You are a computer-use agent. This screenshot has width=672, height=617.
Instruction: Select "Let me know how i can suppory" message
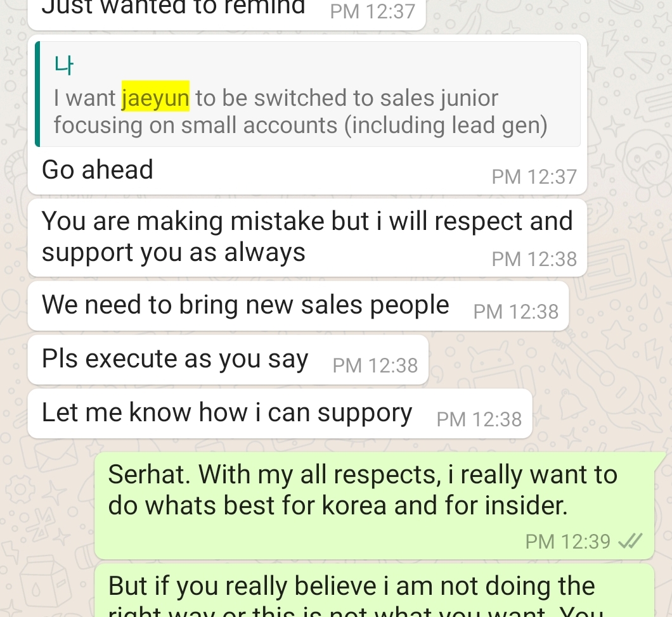coord(227,413)
